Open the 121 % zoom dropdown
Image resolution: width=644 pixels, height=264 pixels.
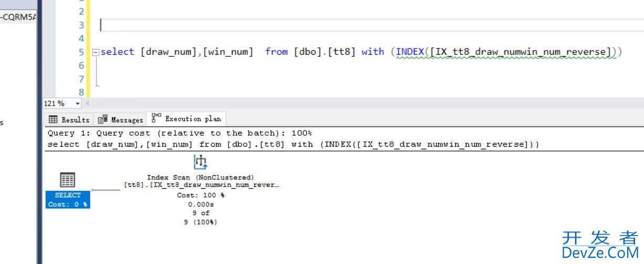coord(78,104)
